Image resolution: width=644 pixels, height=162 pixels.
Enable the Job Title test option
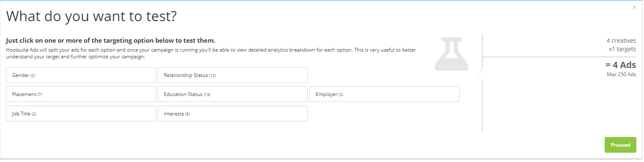pos(81,113)
